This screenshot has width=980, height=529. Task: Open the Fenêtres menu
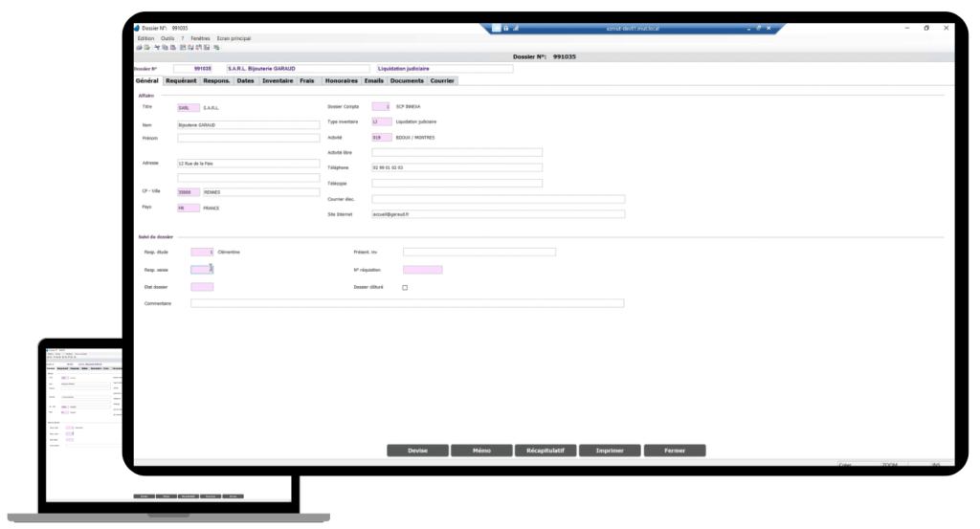[x=200, y=38]
